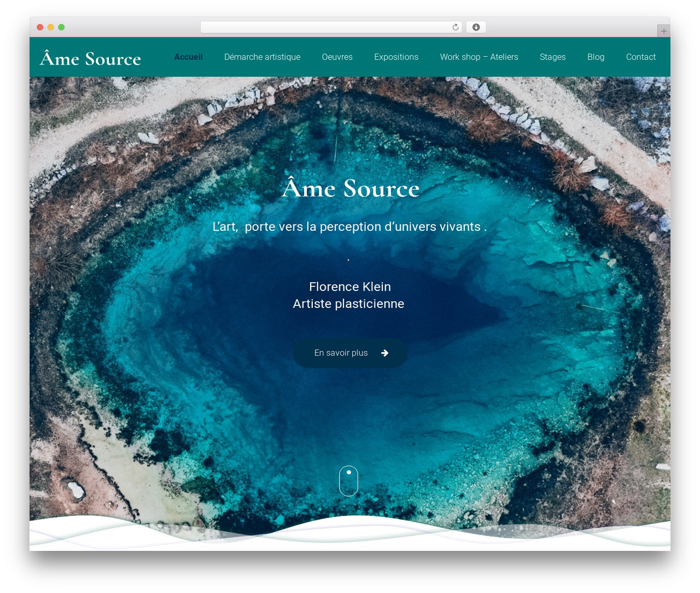This screenshot has width=700, height=593.
Task: Click the large Âme Source hero title
Action: click(x=351, y=188)
